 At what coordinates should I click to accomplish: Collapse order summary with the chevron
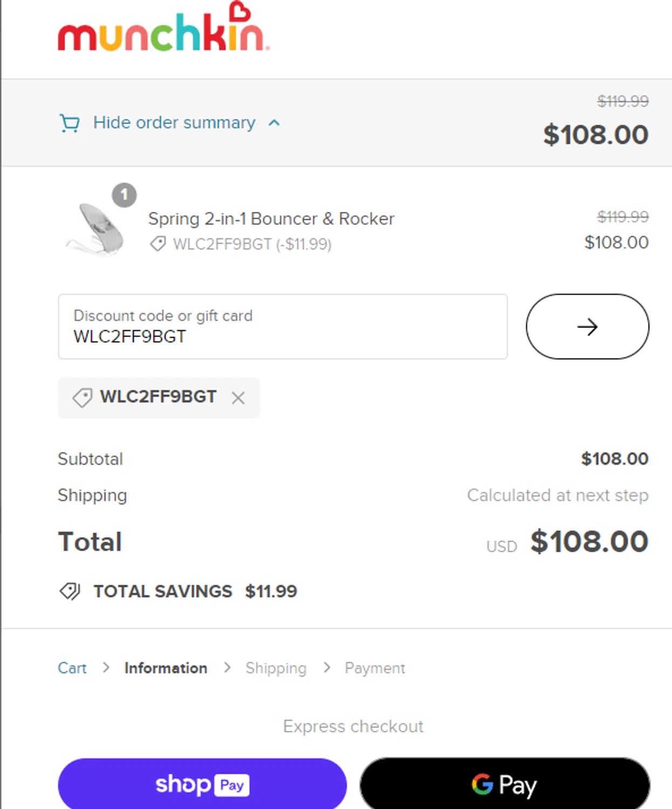pyautogui.click(x=274, y=123)
